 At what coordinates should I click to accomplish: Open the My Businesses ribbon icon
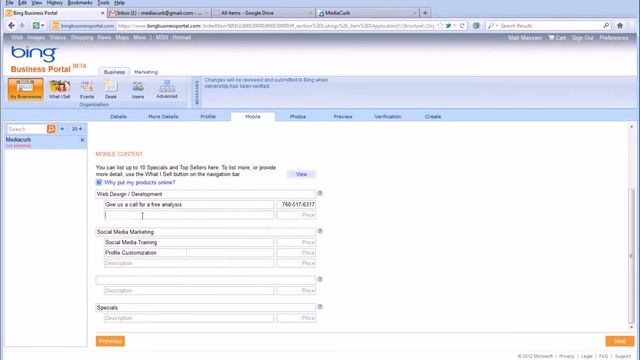25,89
